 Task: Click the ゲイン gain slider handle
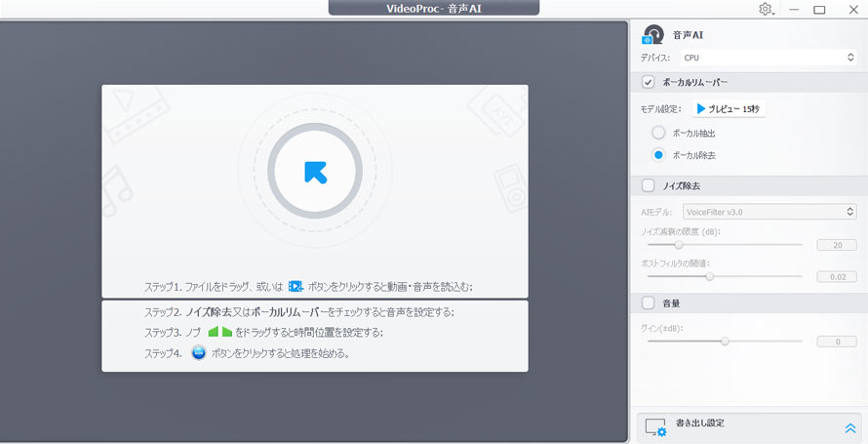point(725,342)
